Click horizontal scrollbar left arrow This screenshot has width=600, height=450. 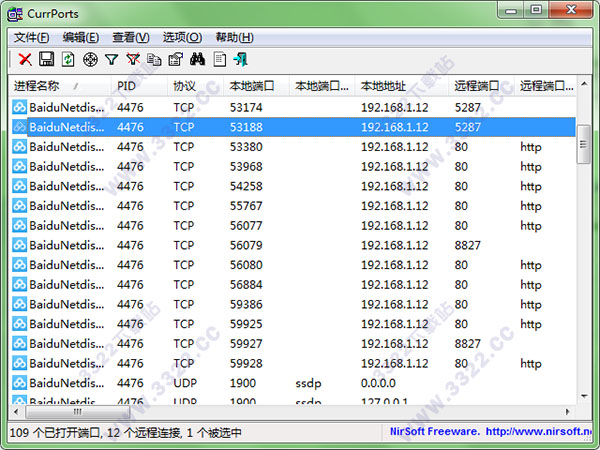(16, 412)
